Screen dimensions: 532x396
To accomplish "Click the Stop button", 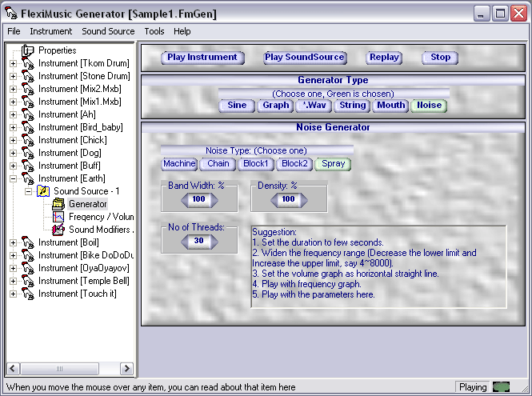I will (440, 58).
